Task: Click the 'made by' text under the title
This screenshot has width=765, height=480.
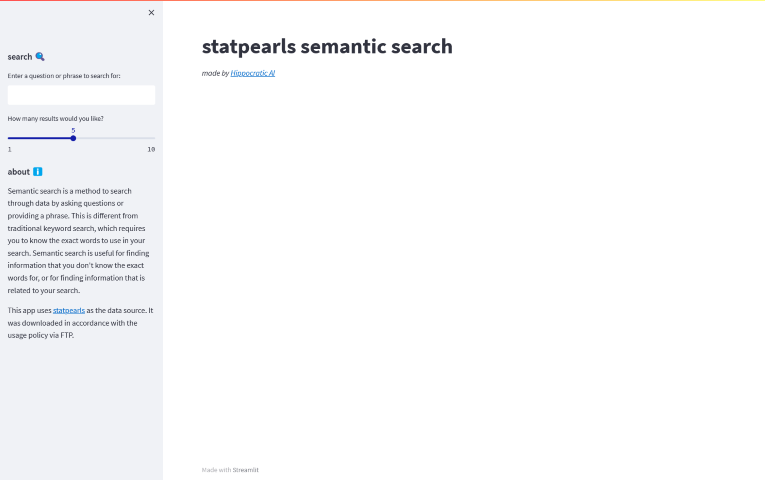Action: point(215,73)
